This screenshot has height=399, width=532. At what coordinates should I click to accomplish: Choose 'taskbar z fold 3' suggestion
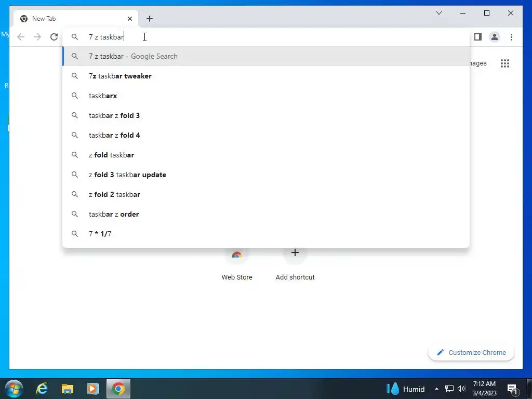tap(266, 115)
